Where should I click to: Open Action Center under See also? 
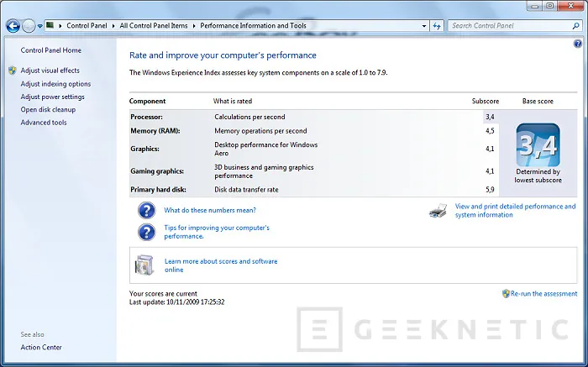(41, 347)
